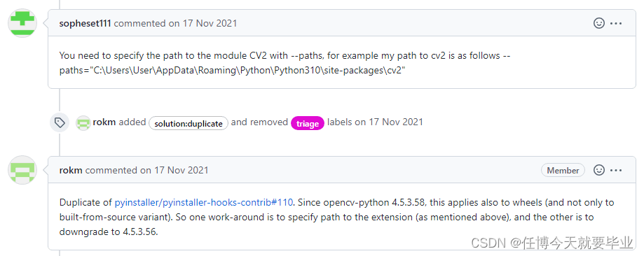The width and height of the screenshot is (644, 256).
Task: Click the 'on 17 Nov 2021' timestamp of sopheset111's comment
Action: tap(203, 23)
